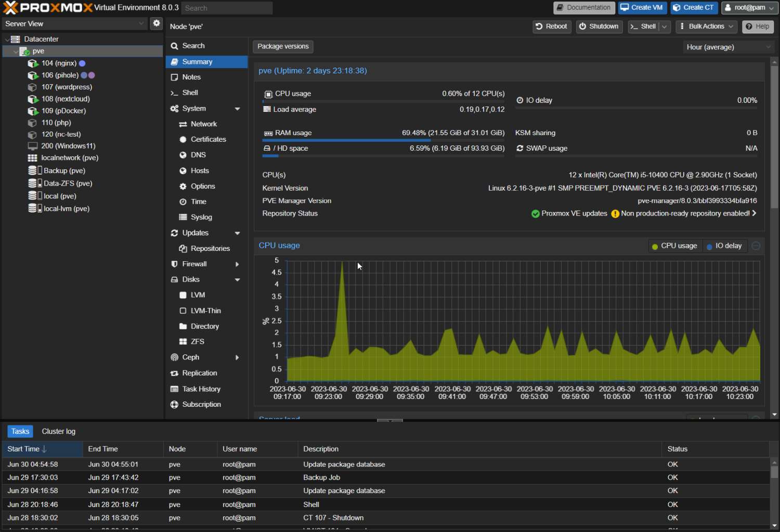Open the Bulk Actions dropdown
Image resolution: width=780 pixels, height=532 pixels.
pyautogui.click(x=706, y=26)
